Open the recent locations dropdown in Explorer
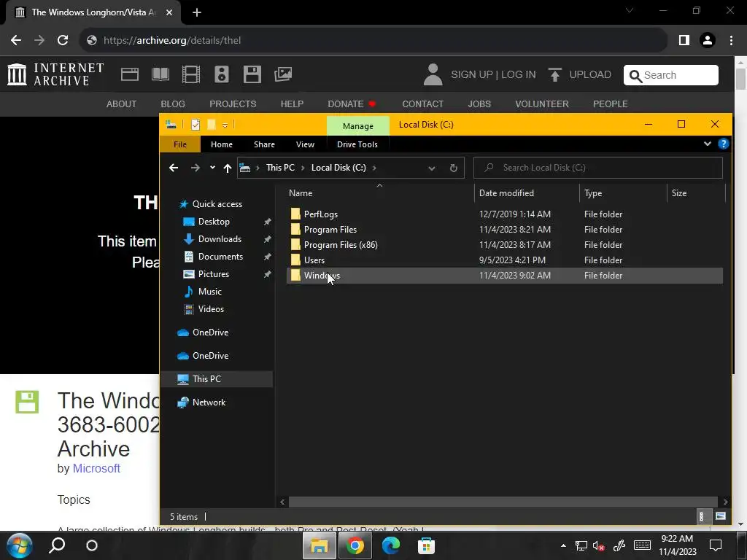747x560 pixels. 212,168
